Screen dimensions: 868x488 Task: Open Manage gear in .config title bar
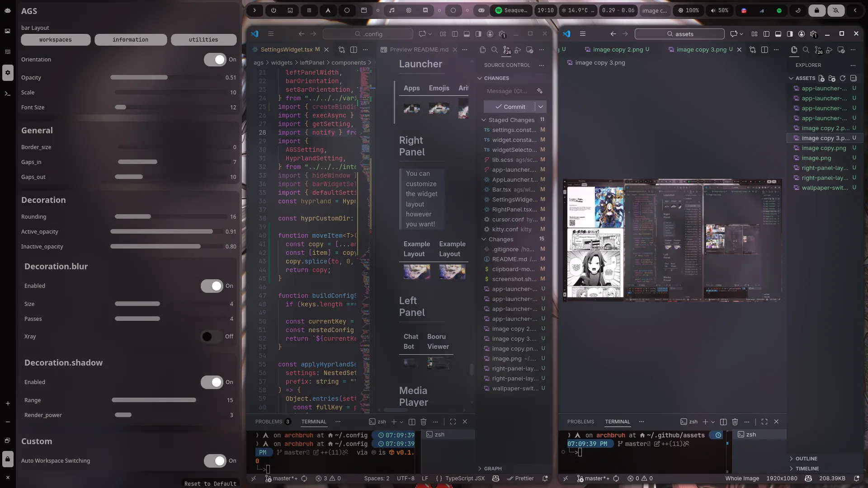(x=502, y=34)
